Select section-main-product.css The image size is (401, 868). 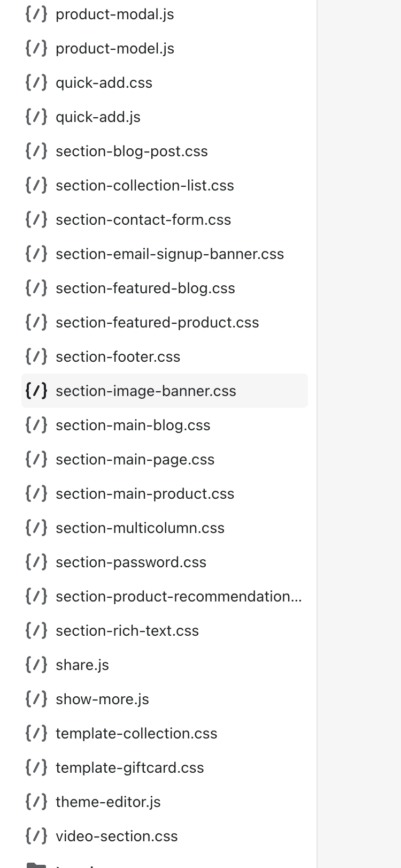[x=145, y=494]
